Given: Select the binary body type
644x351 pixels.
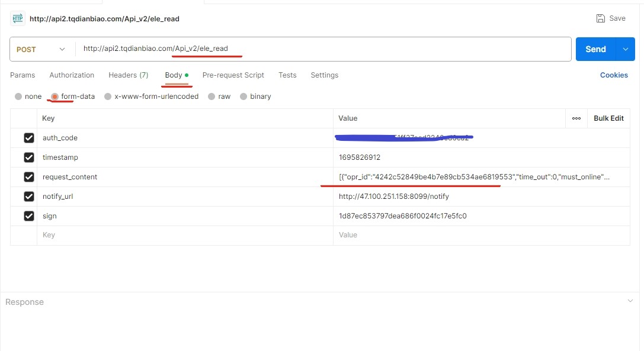Looking at the screenshot, I should coord(243,96).
